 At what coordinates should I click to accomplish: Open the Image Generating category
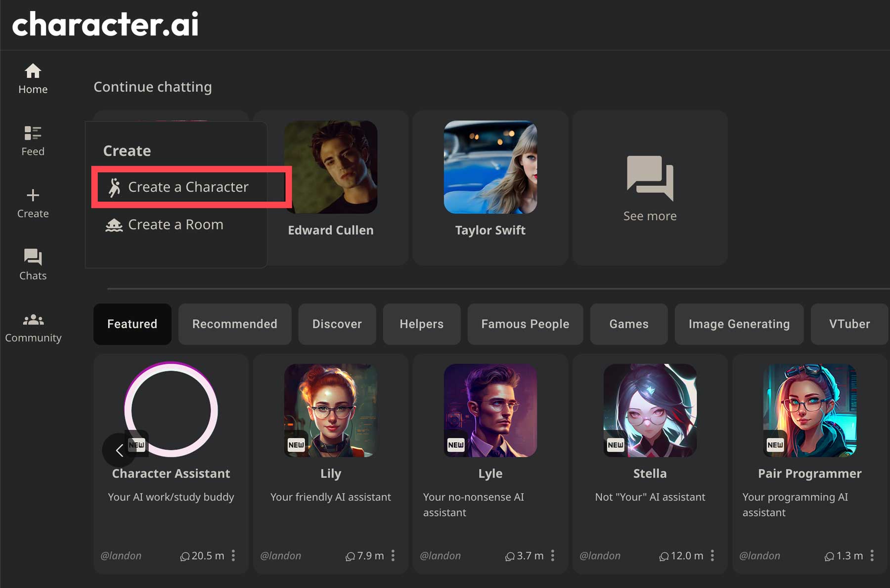[739, 324]
